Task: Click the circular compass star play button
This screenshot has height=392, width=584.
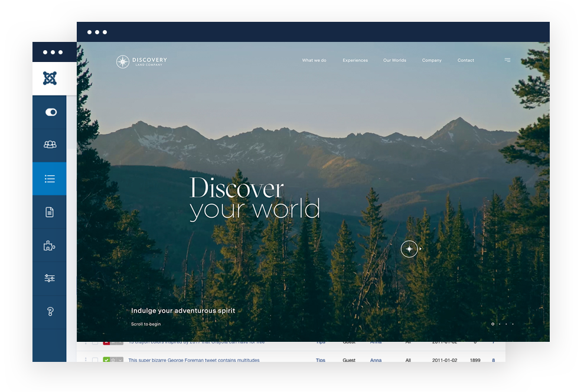Action: [x=409, y=249]
